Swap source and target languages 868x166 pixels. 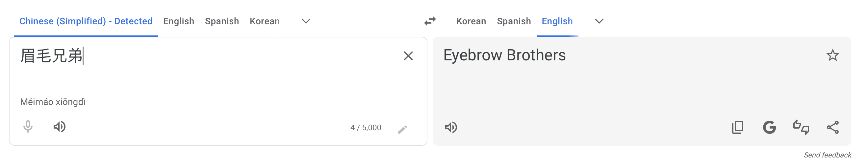[x=430, y=21]
